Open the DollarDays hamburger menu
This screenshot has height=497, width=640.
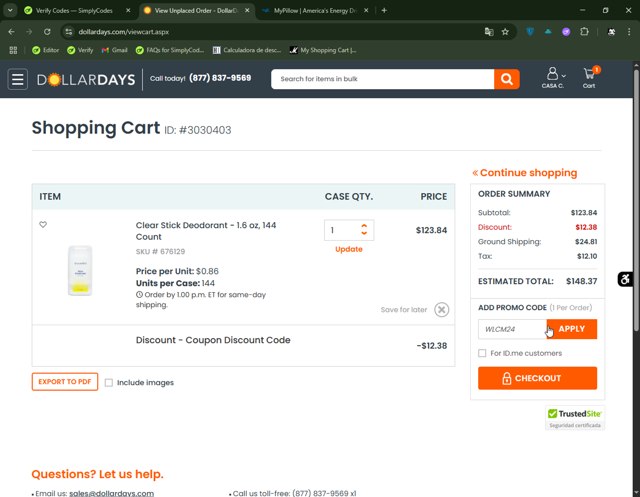point(18,79)
